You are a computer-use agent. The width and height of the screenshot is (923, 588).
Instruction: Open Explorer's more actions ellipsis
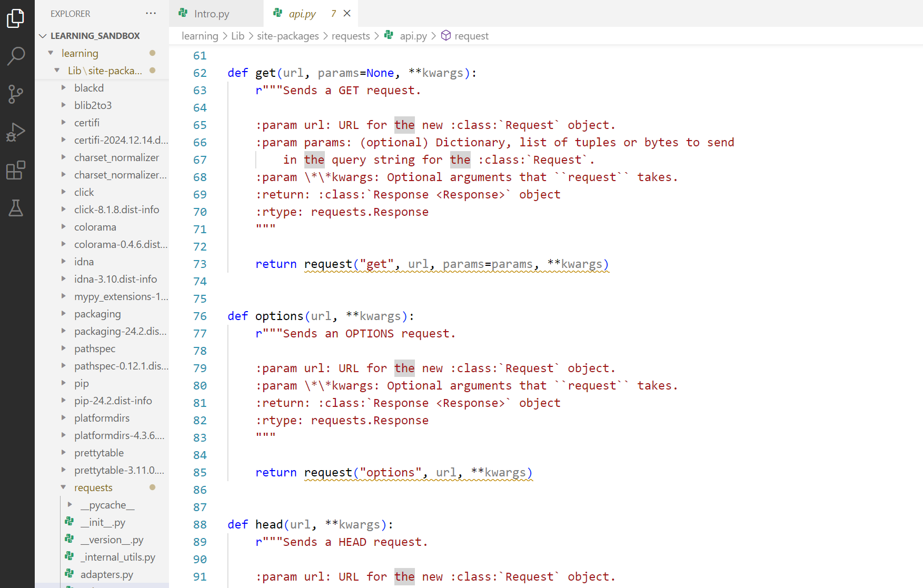[x=151, y=14]
